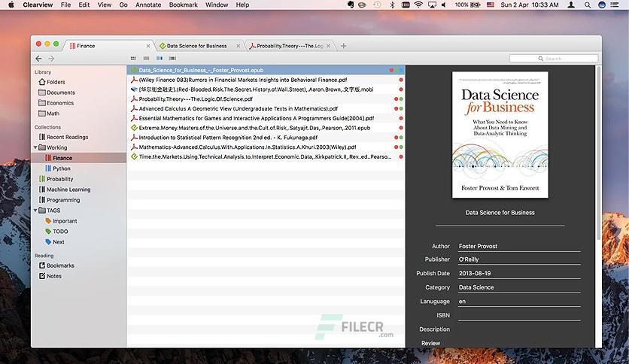629x364 pixels.
Task: Open Notification Center icon
Action: (x=614, y=5)
